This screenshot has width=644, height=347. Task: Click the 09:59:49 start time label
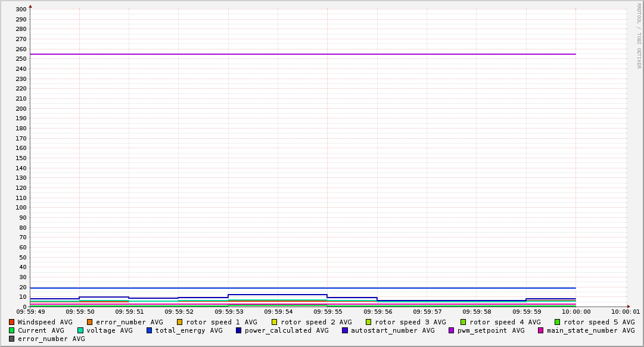click(30, 311)
